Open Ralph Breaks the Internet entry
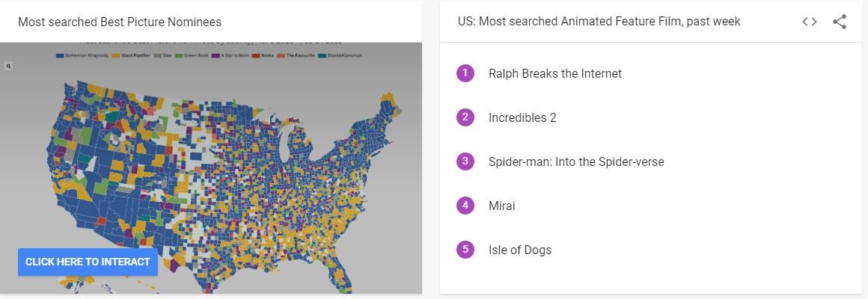Image resolution: width=868 pixels, height=299 pixels. [x=555, y=73]
